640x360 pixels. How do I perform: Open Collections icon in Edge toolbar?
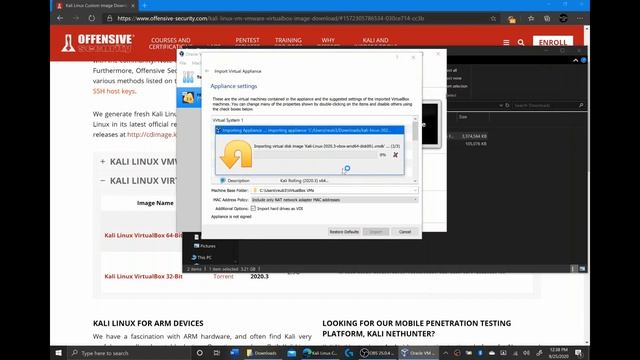[547, 18]
